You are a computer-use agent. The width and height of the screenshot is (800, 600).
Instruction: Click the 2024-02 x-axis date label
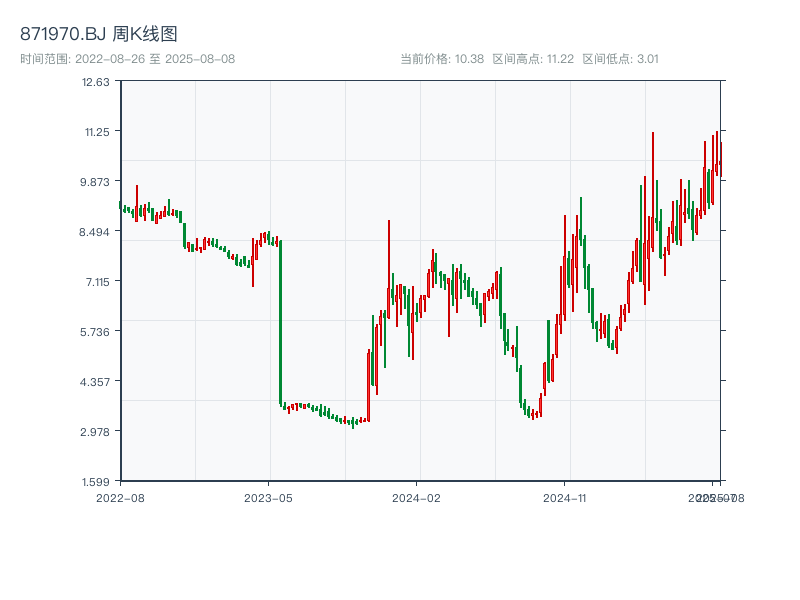pos(416,497)
